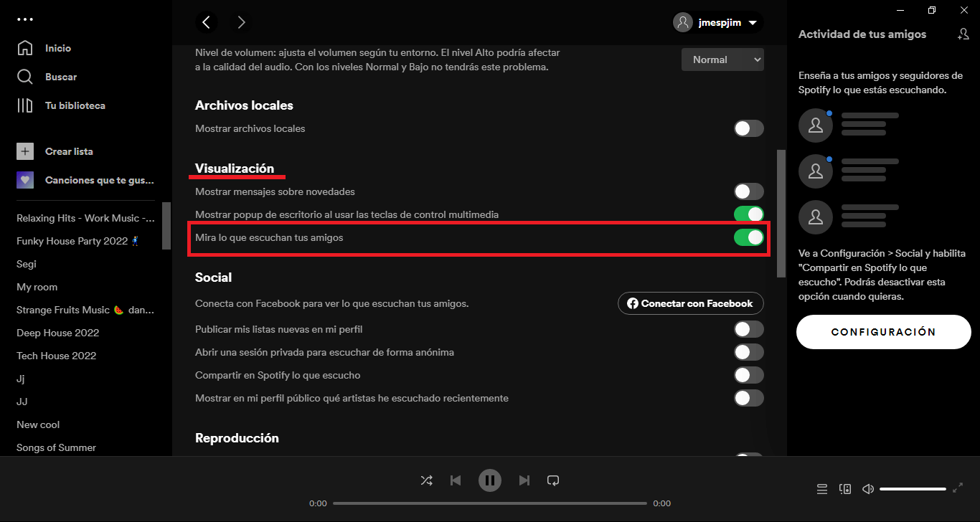
Task: Click the jmespjim profile avatar icon
Action: [683, 22]
